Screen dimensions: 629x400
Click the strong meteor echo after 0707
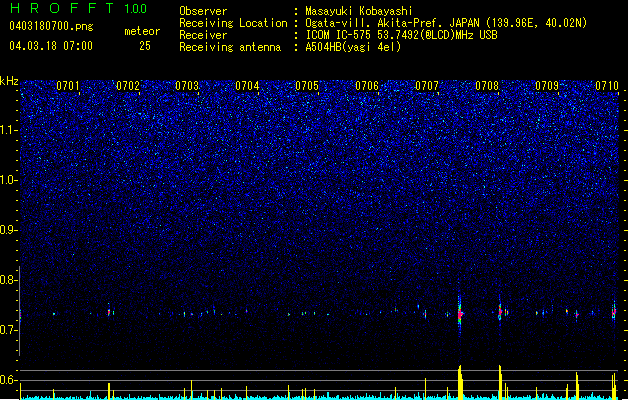[460, 313]
